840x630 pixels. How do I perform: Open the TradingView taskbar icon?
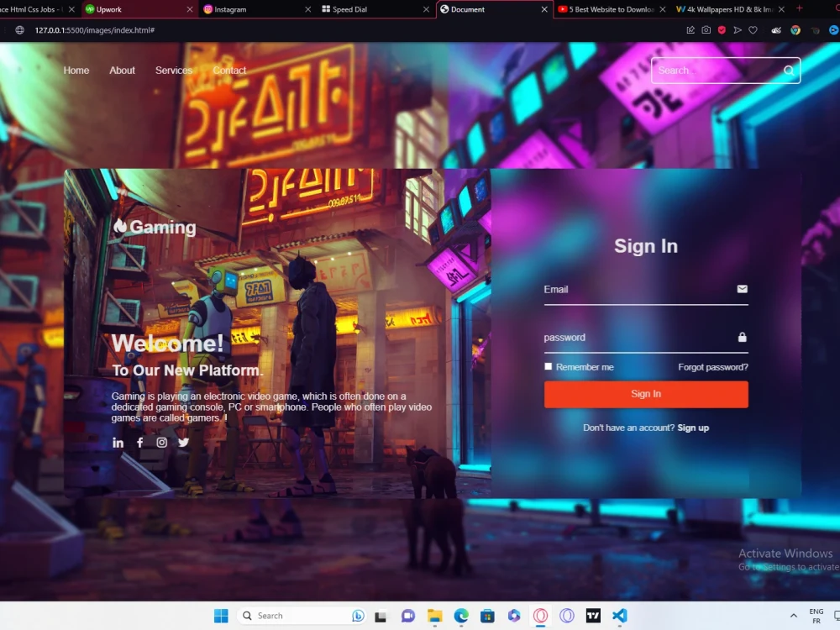[x=593, y=616]
